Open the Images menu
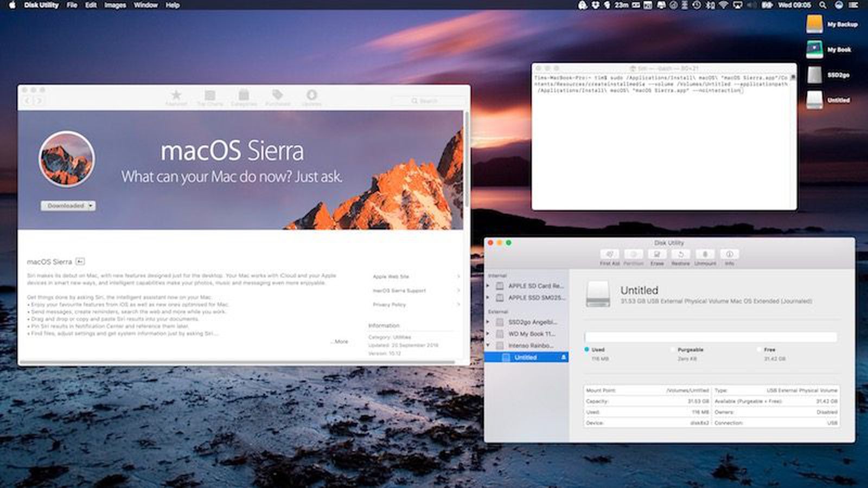 click(x=115, y=5)
